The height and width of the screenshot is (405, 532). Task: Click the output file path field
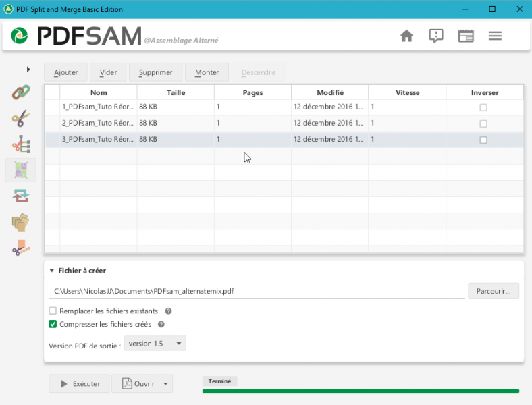pos(257,291)
